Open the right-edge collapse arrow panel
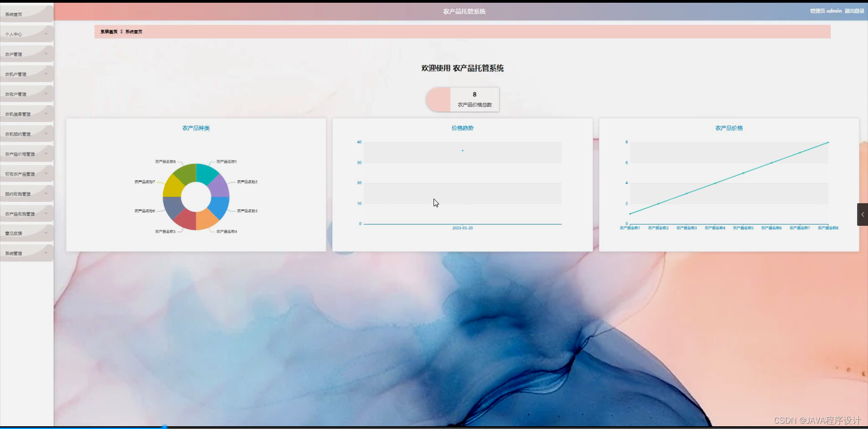This screenshot has height=429, width=868. pyautogui.click(x=863, y=214)
